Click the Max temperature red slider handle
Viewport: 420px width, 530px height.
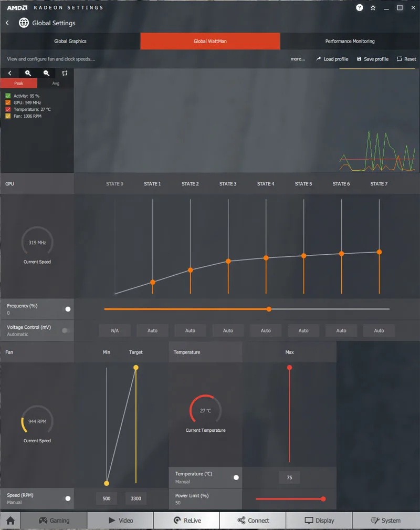289,367
